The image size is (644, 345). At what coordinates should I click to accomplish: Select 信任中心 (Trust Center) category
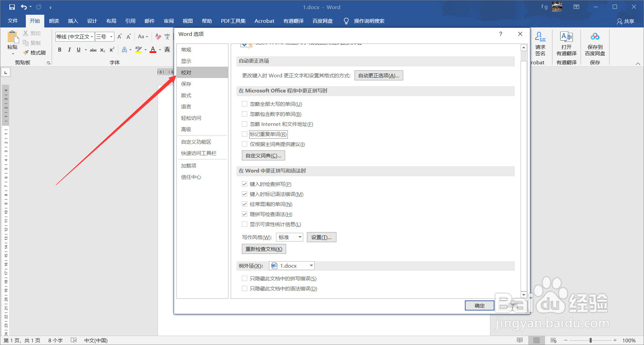point(202,177)
